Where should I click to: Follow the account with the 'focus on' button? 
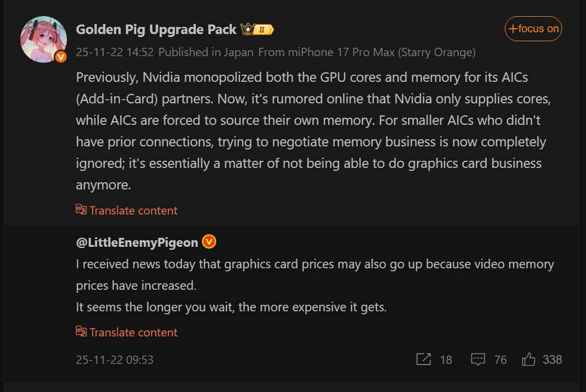coord(533,28)
